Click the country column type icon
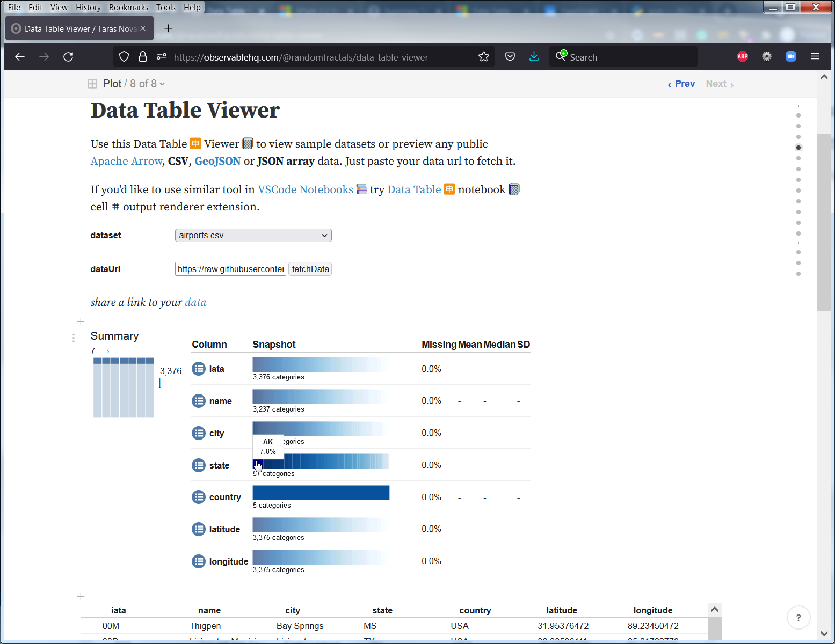The image size is (835, 644). pyautogui.click(x=199, y=497)
